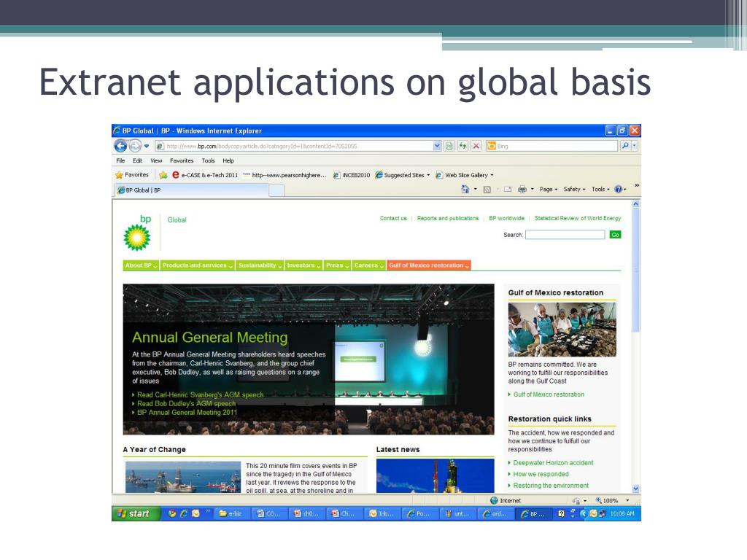Click BP Annual General Meeting 2011 link
The width and height of the screenshot is (747, 560).
[187, 413]
